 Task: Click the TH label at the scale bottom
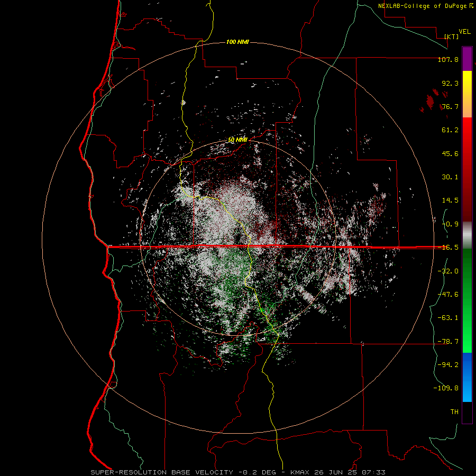(x=454, y=411)
